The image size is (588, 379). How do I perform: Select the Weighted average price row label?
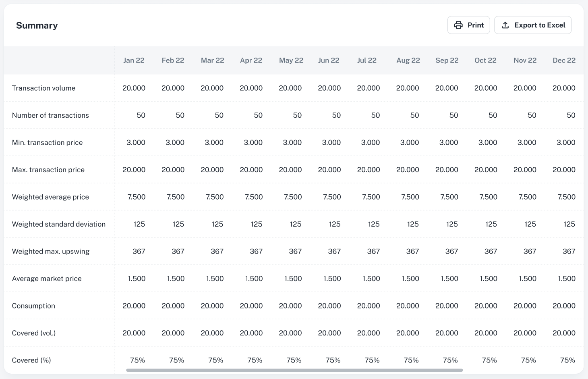pyautogui.click(x=50, y=197)
